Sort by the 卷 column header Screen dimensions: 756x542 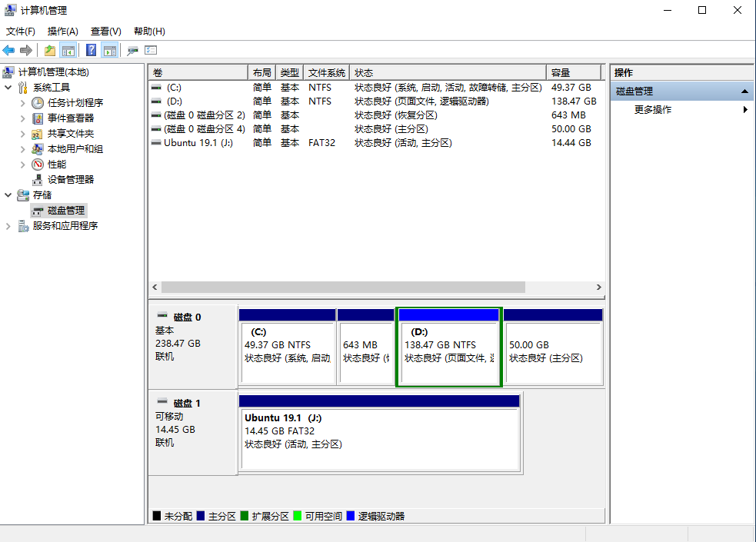point(198,73)
